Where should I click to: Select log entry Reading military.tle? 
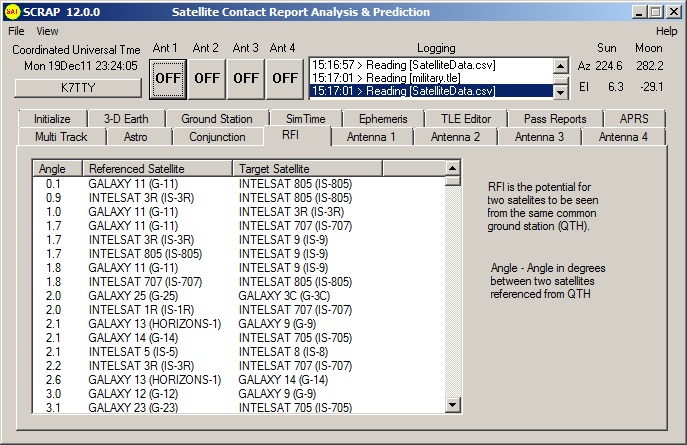click(431, 78)
